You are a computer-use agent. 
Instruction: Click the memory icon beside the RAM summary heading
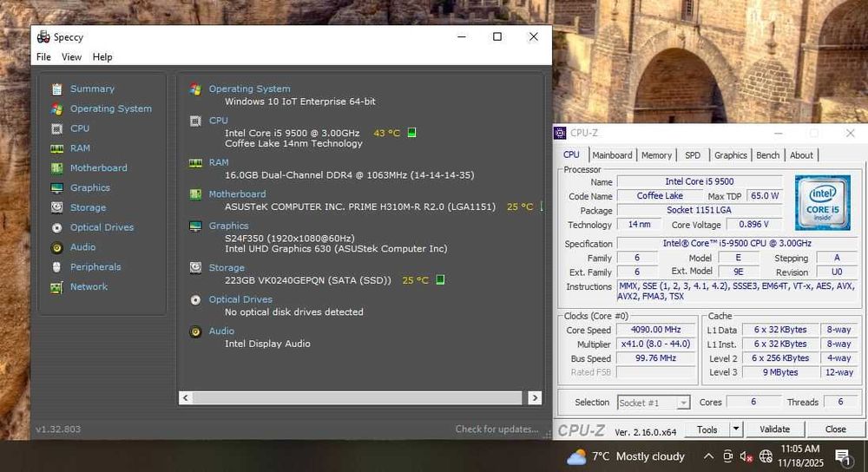(x=195, y=162)
